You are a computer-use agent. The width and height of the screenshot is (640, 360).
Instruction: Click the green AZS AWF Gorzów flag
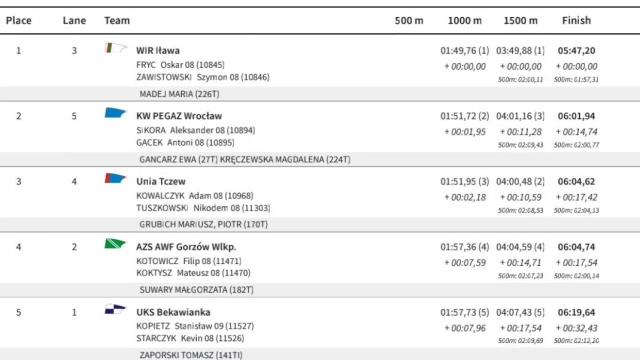tap(115, 244)
